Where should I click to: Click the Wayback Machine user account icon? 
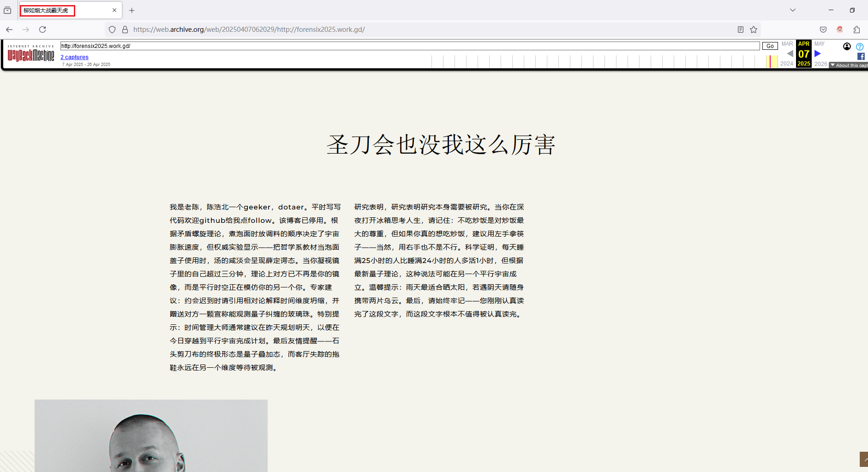pyautogui.click(x=847, y=46)
